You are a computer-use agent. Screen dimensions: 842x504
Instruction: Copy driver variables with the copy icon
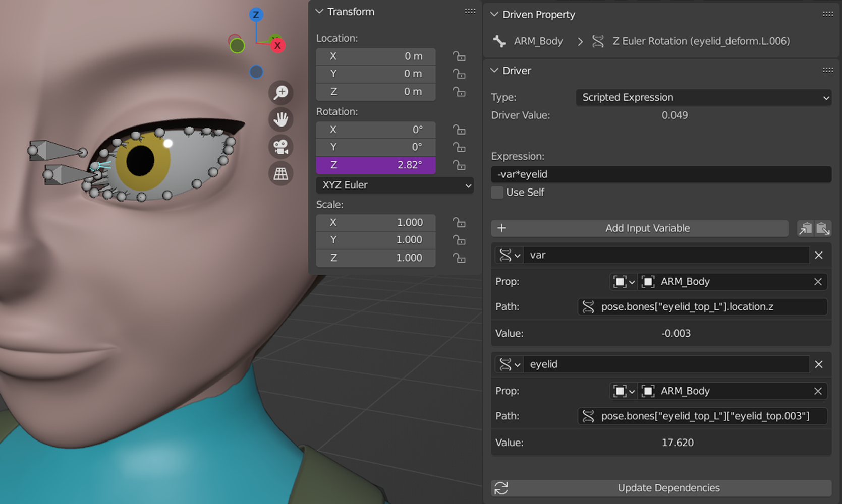point(805,228)
